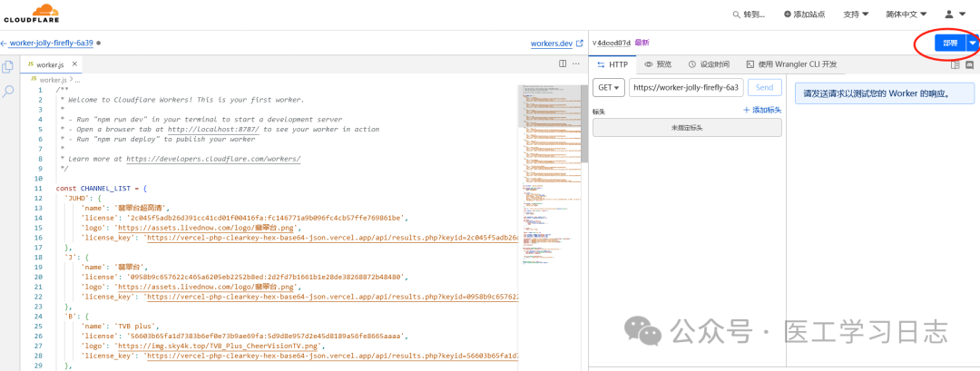
Task: Switch to the 设定时间 schedule tab
Action: 709,64
